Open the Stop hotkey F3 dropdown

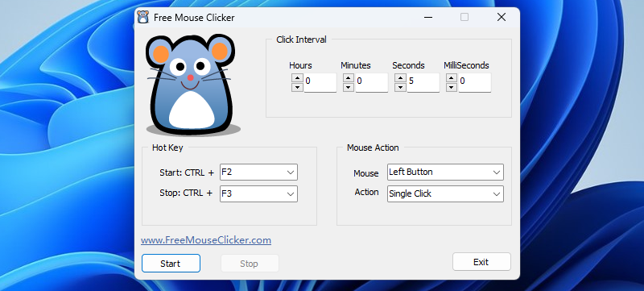pos(258,194)
